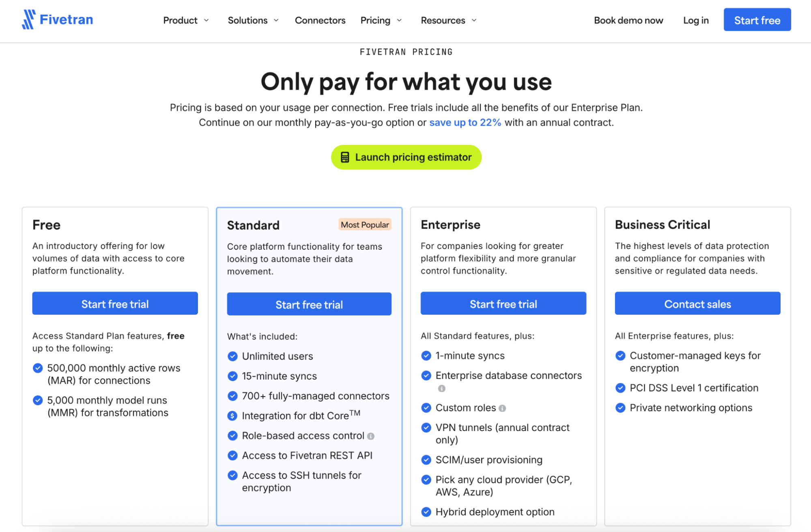Viewport: 811px width, 532px height.
Task: Click 'FIVETRAN PRICING' label
Action: [406, 52]
